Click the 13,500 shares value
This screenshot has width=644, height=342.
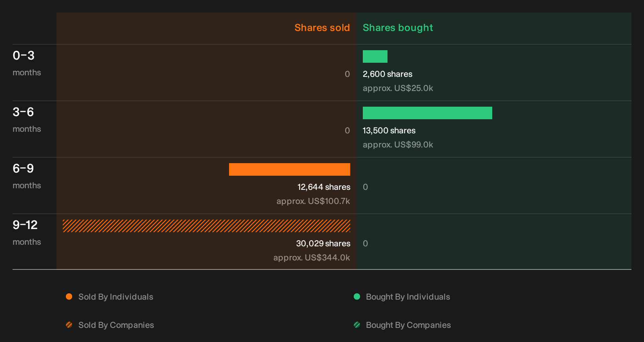(x=389, y=131)
